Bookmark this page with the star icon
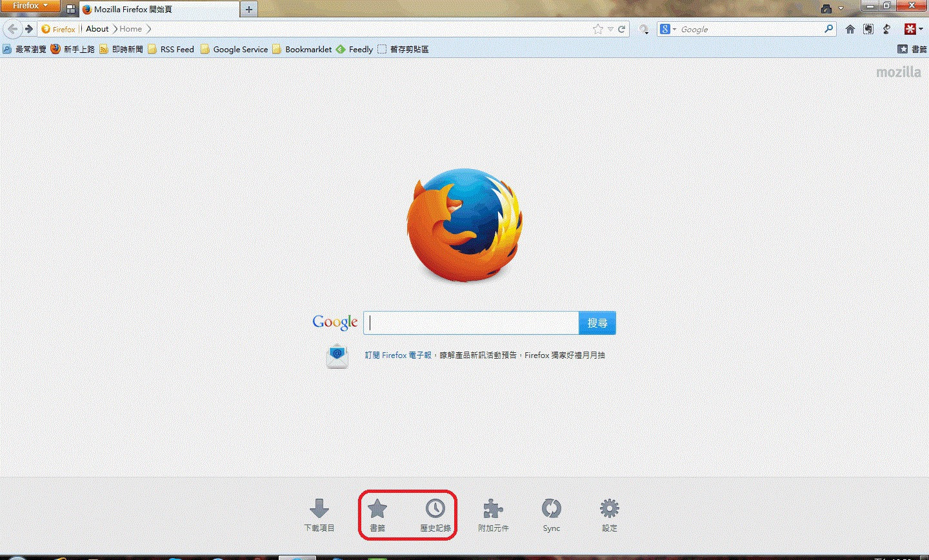This screenshot has height=560, width=929. click(598, 29)
